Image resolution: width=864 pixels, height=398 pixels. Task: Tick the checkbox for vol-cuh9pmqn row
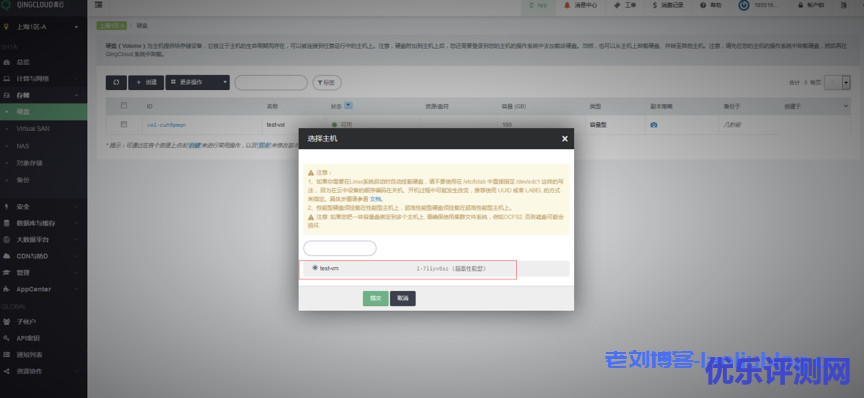coord(123,125)
